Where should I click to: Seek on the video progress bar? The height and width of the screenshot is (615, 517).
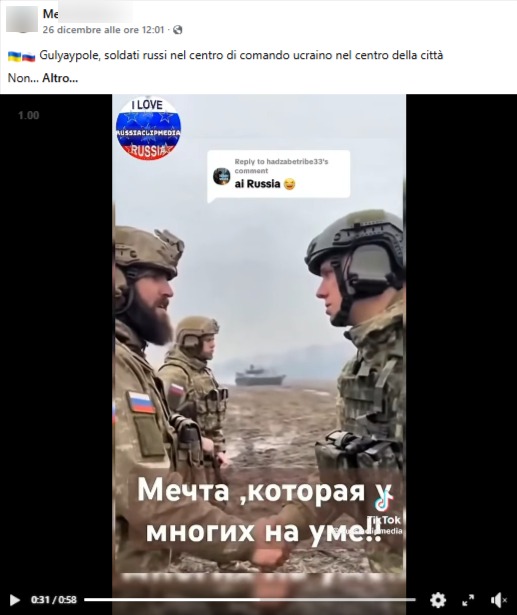tap(250, 599)
